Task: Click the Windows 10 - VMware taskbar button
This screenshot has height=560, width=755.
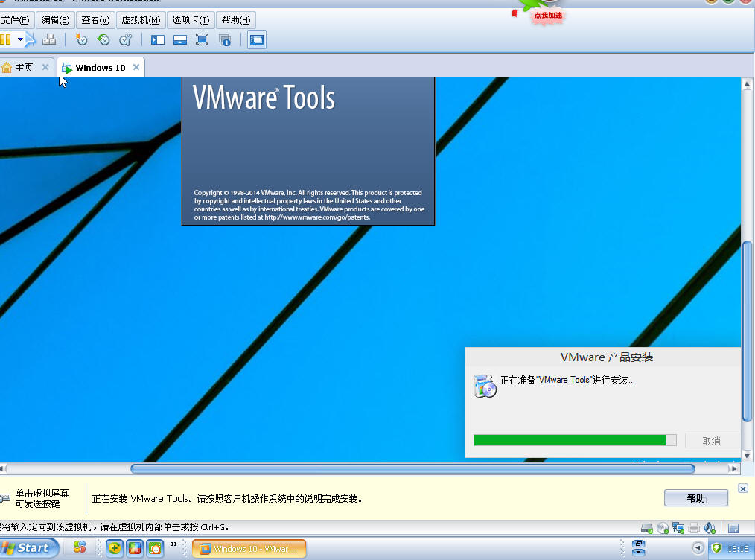Action: click(249, 548)
